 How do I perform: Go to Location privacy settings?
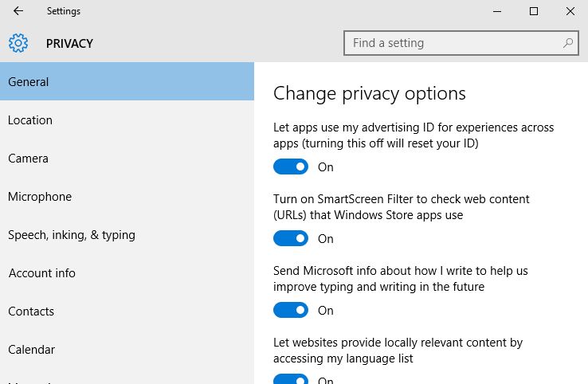point(30,120)
